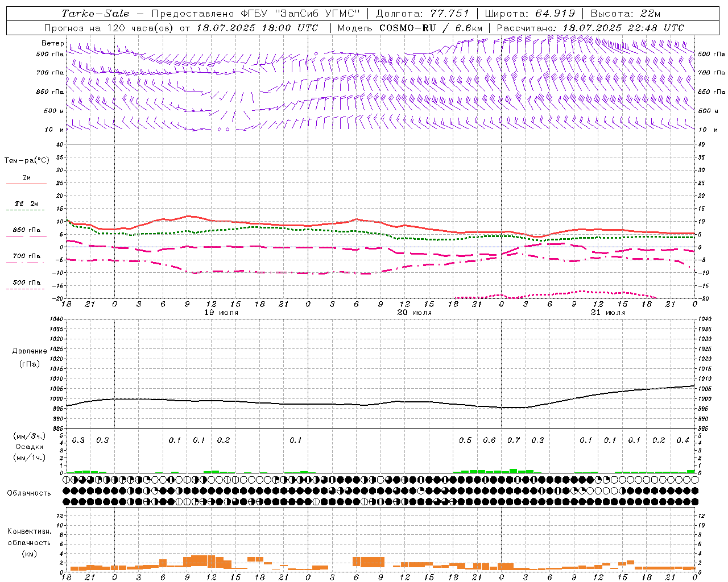
Task: Click the '0.4' precipitation value
Action: pos(682,440)
